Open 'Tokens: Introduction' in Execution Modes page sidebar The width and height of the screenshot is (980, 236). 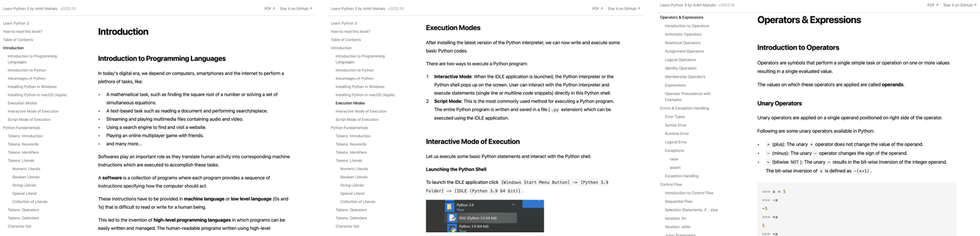353,136
